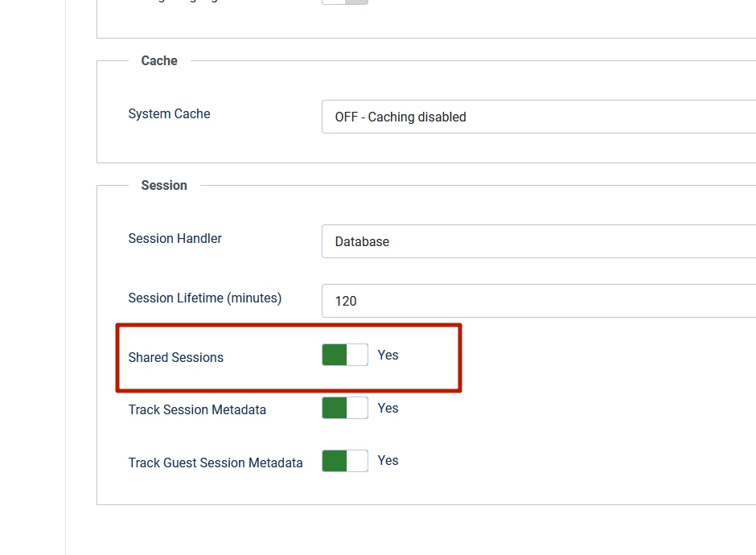Click the Session section heading

(164, 186)
